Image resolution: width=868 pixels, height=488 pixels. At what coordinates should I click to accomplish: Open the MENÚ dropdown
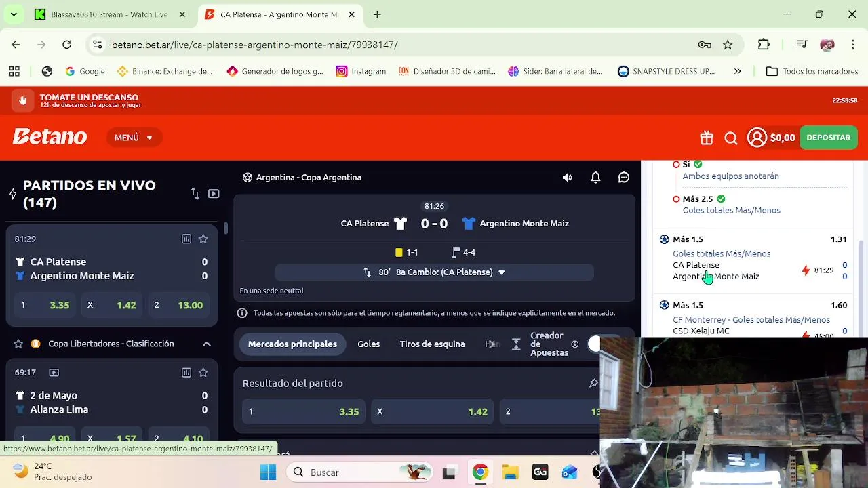tap(134, 138)
